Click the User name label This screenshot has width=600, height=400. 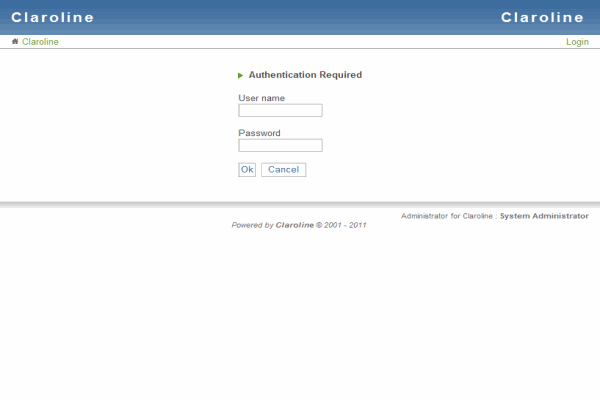(x=261, y=98)
